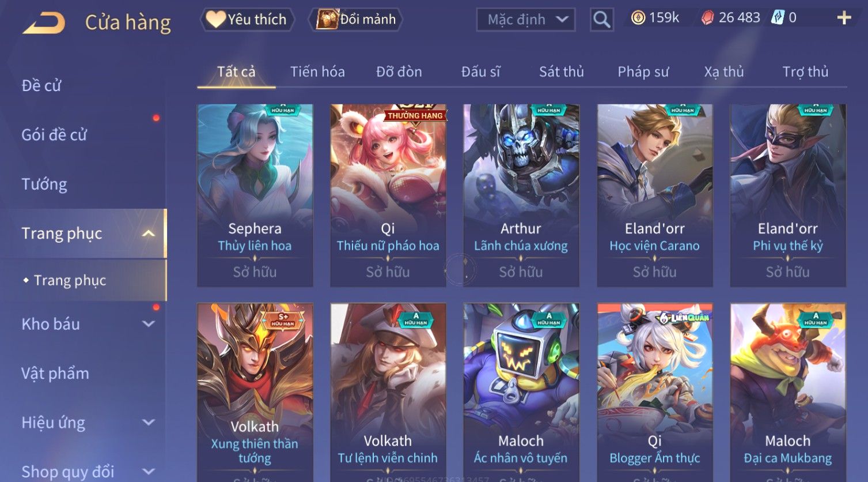Viewport: 868px width, 482px height.
Task: Switch to the Pháp sư tab
Action: point(643,71)
